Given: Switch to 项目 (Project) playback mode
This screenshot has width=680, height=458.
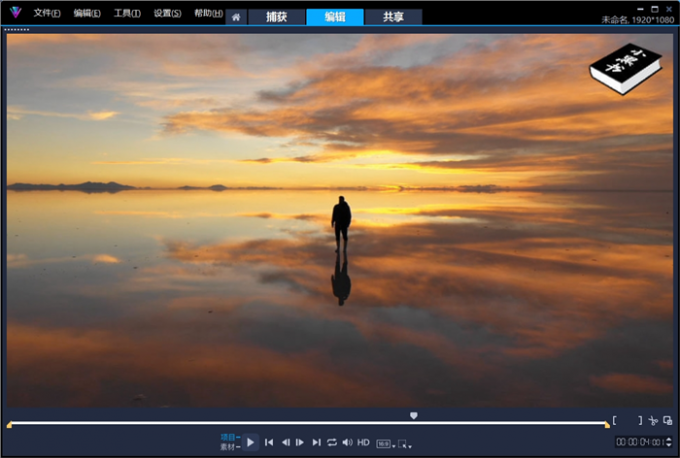Looking at the screenshot, I should [x=228, y=437].
